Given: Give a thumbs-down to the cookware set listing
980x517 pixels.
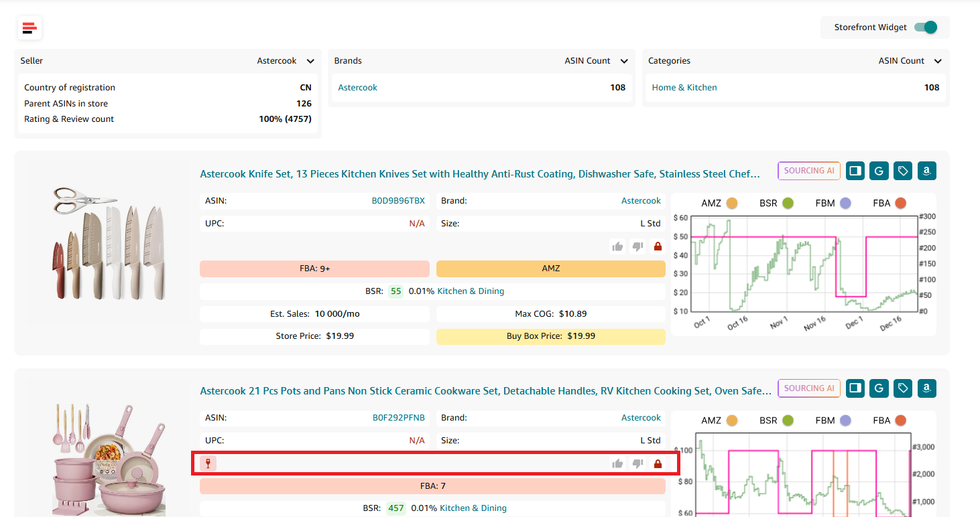Looking at the screenshot, I should pyautogui.click(x=637, y=463).
